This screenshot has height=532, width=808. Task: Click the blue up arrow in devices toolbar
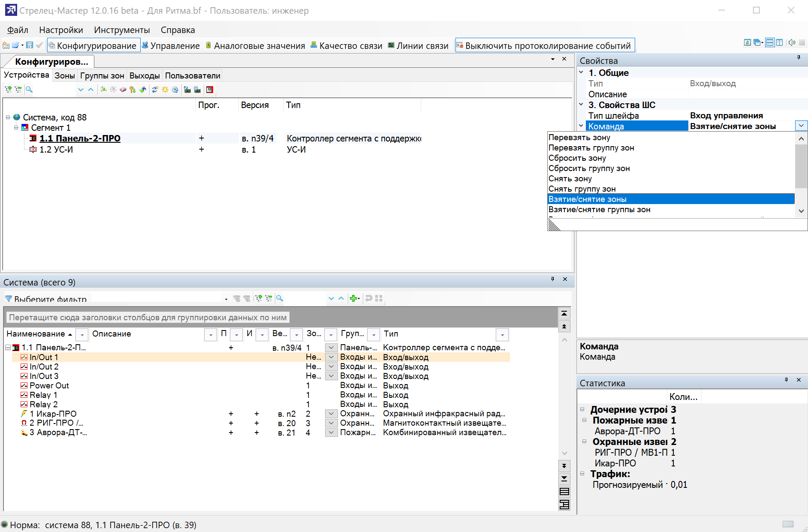click(90, 90)
